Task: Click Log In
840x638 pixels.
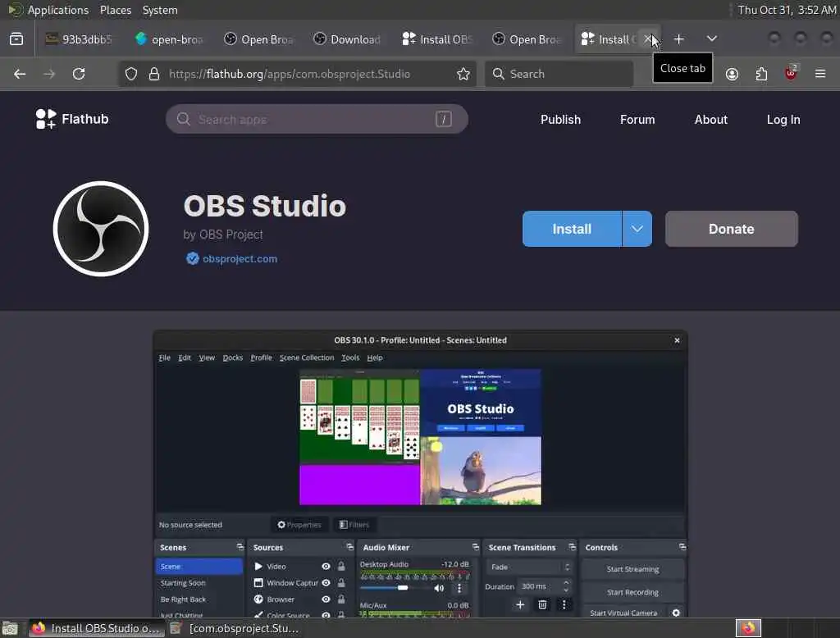Action: (783, 120)
